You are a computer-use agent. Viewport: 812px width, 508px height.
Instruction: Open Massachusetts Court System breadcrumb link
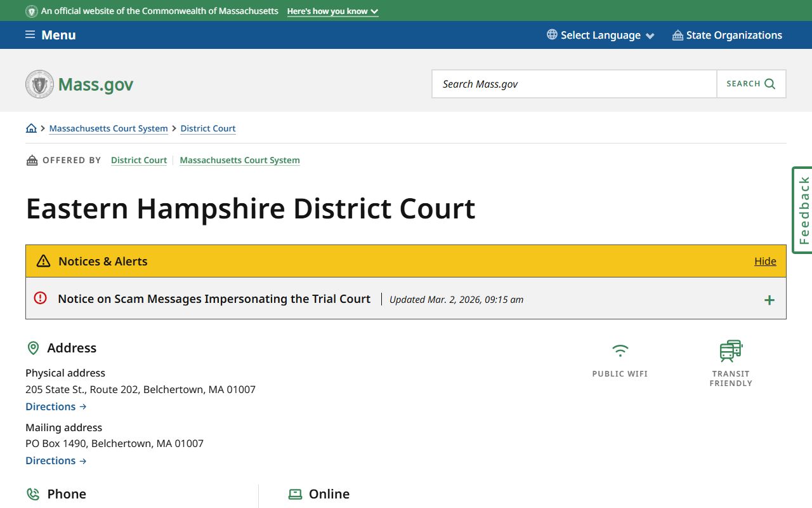pyautogui.click(x=108, y=128)
